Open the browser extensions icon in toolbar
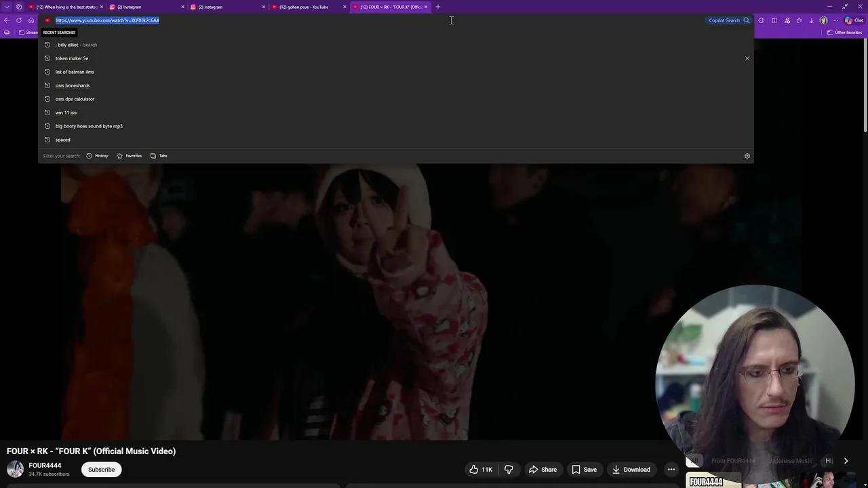The height and width of the screenshot is (488, 868). click(761, 20)
